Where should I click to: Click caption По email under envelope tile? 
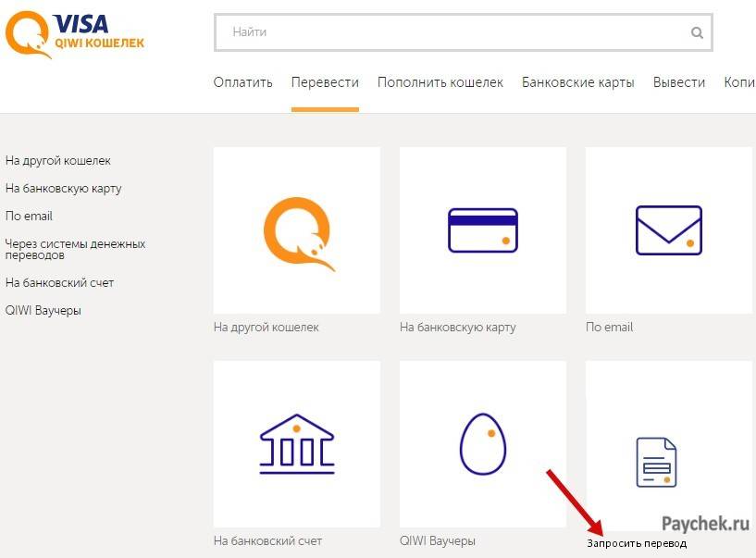click(x=609, y=328)
